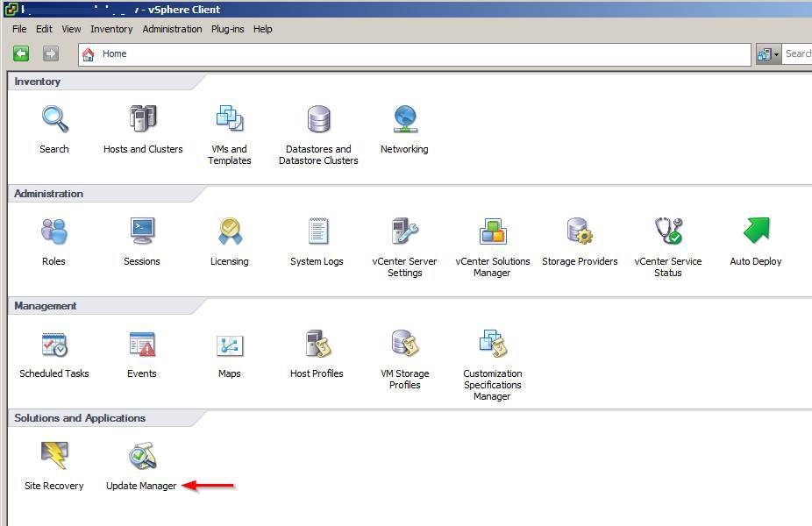
Task: Open Datastores and Datastore Clusters
Action: click(318, 119)
